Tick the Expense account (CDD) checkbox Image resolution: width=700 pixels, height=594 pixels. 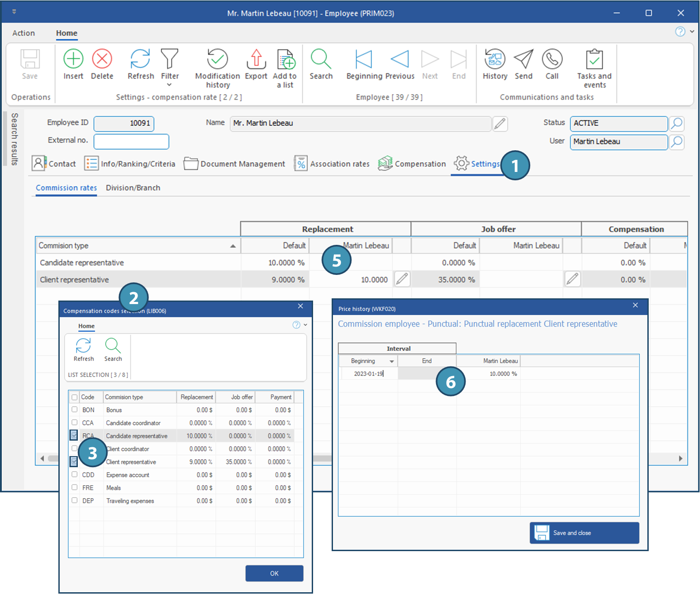pos(74,475)
